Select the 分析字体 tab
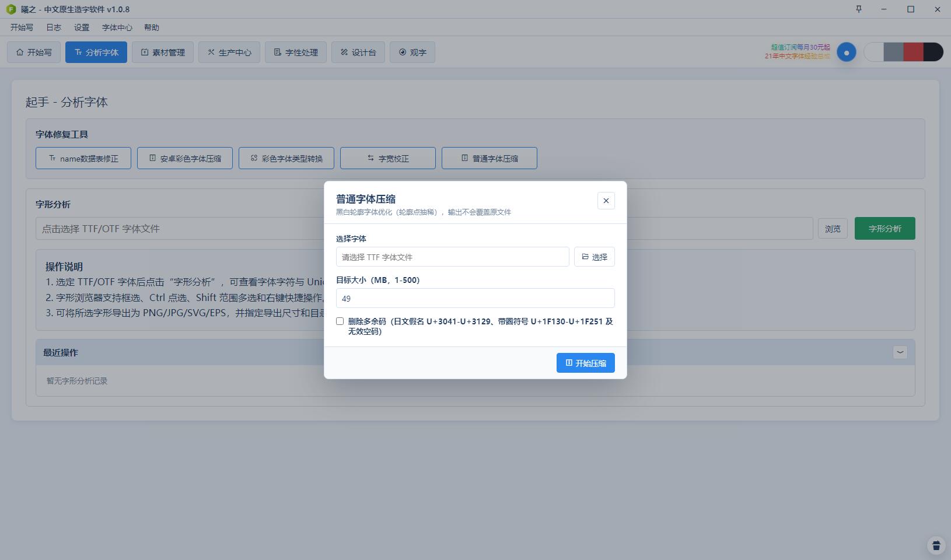951x560 pixels. (96, 52)
